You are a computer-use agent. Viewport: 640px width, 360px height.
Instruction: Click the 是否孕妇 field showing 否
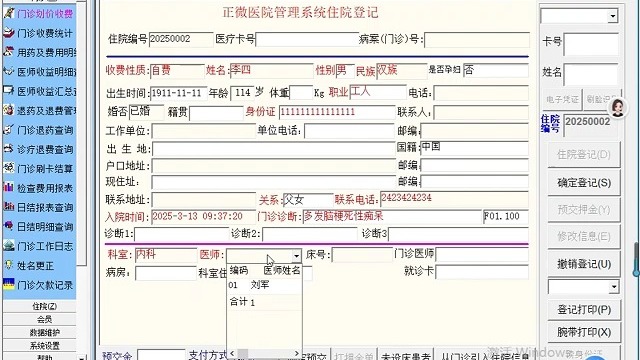click(496, 70)
